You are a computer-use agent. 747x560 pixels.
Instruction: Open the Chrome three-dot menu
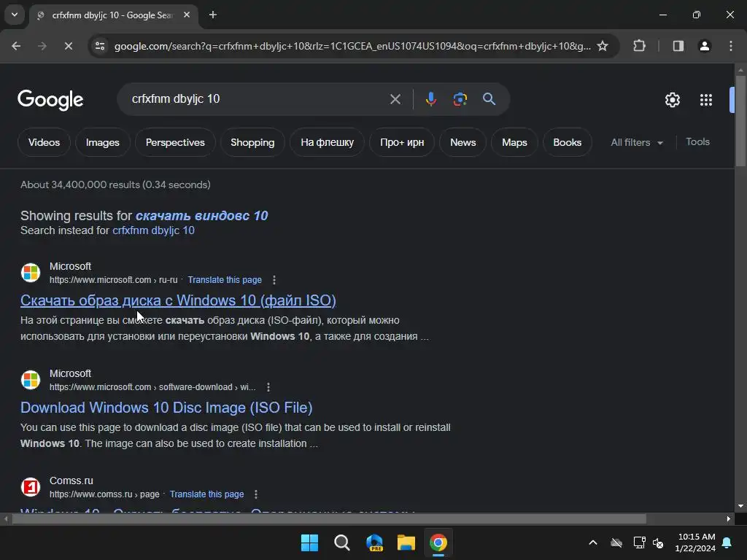(731, 46)
